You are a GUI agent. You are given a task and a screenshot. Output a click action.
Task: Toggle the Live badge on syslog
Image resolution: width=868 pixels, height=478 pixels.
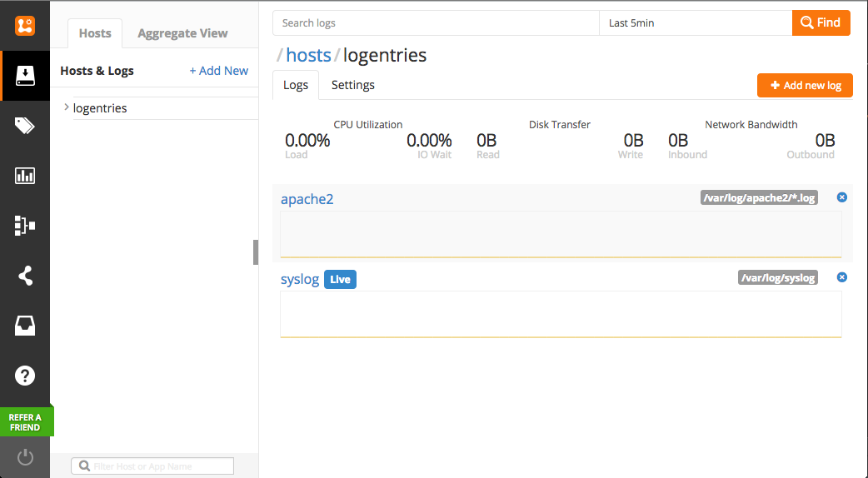(340, 280)
